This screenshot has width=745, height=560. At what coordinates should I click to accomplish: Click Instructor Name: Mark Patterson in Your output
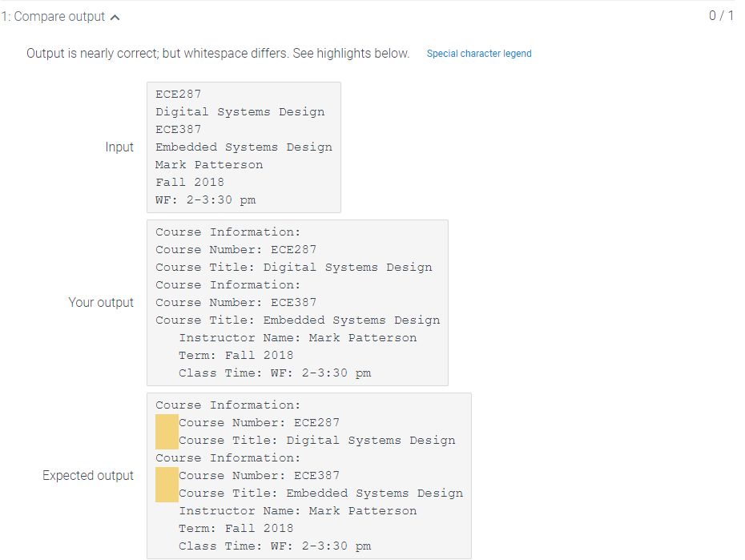pos(297,337)
